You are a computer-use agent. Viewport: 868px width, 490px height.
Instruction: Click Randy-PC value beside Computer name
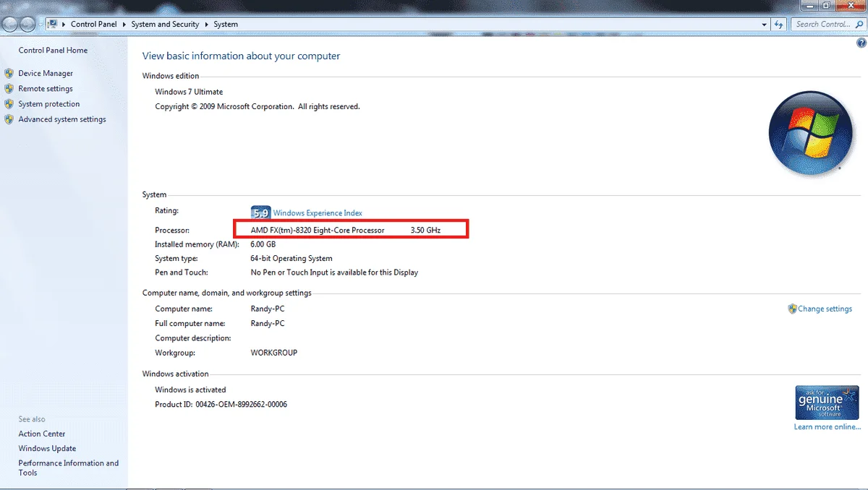[x=268, y=309]
